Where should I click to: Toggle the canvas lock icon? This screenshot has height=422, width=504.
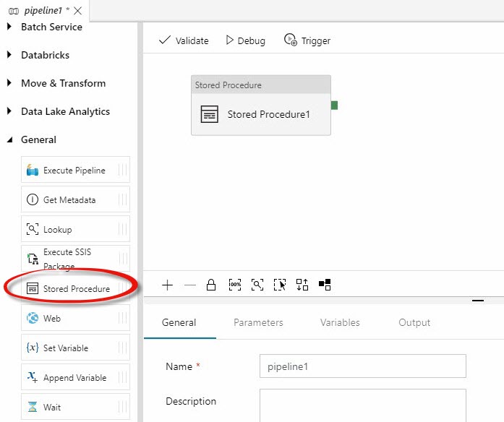(211, 285)
